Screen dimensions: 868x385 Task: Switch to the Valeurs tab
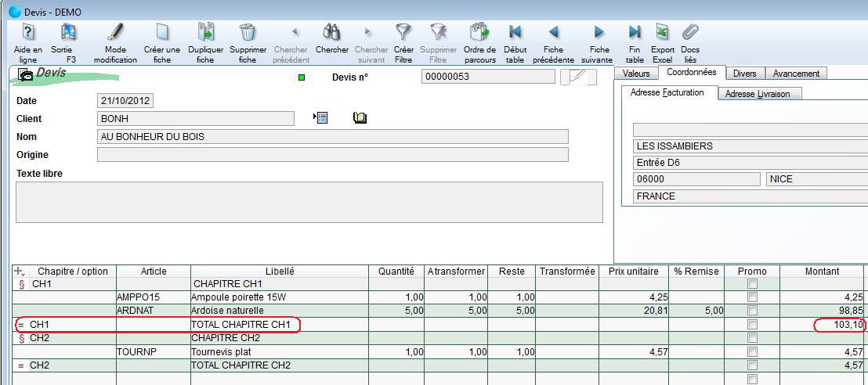coord(635,74)
